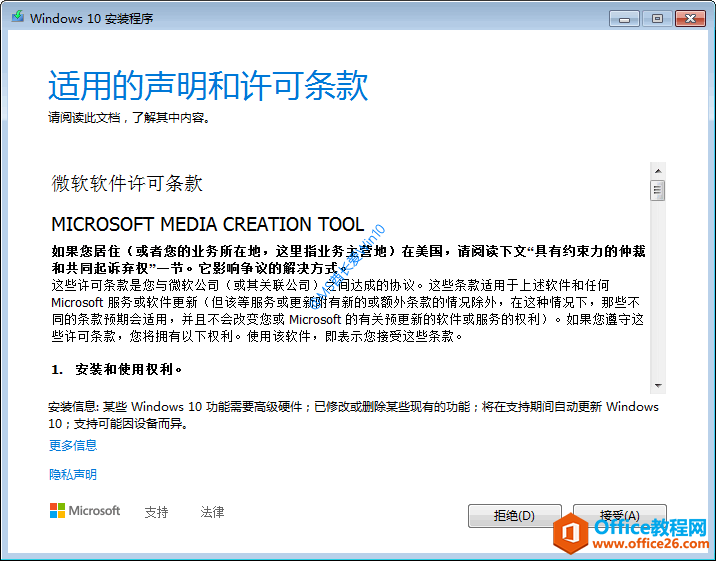Screen dimensions: 716x561
Task: Close the Windows 10 安装程序 window
Action: point(690,18)
